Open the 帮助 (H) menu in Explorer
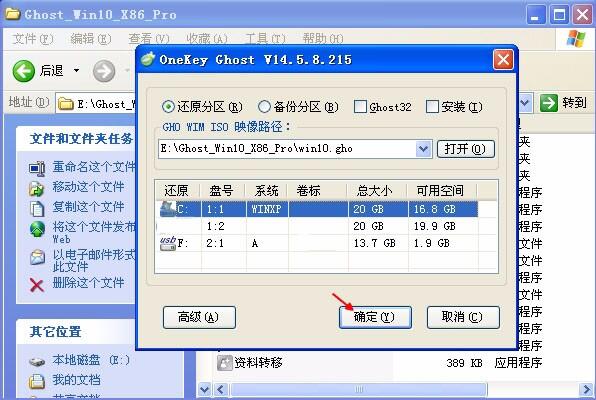Screen dimensions: 596x400 (x=323, y=39)
